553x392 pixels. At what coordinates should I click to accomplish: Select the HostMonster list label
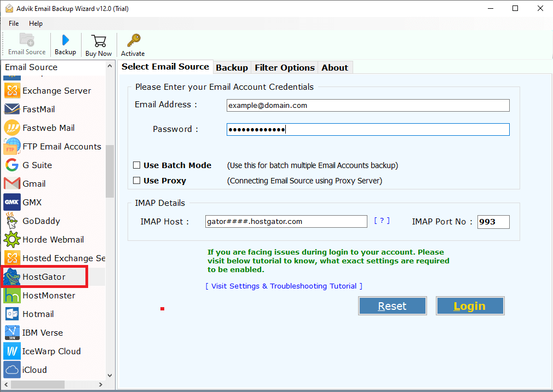pos(49,296)
